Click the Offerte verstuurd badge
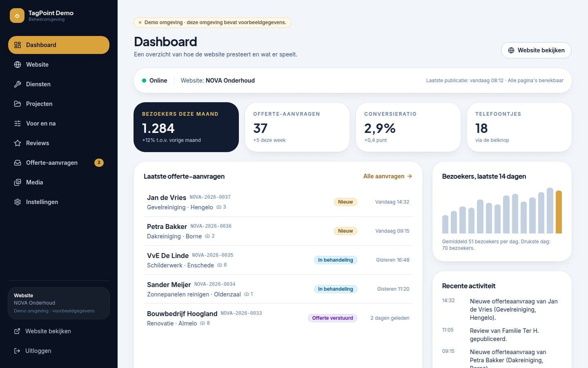This screenshot has height=368, width=588. point(332,318)
